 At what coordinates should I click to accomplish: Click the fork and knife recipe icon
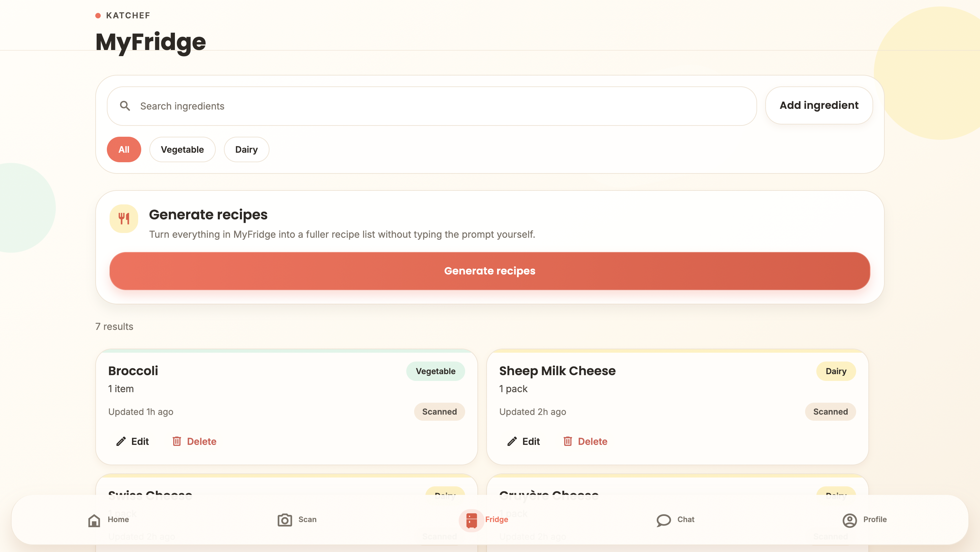click(124, 219)
